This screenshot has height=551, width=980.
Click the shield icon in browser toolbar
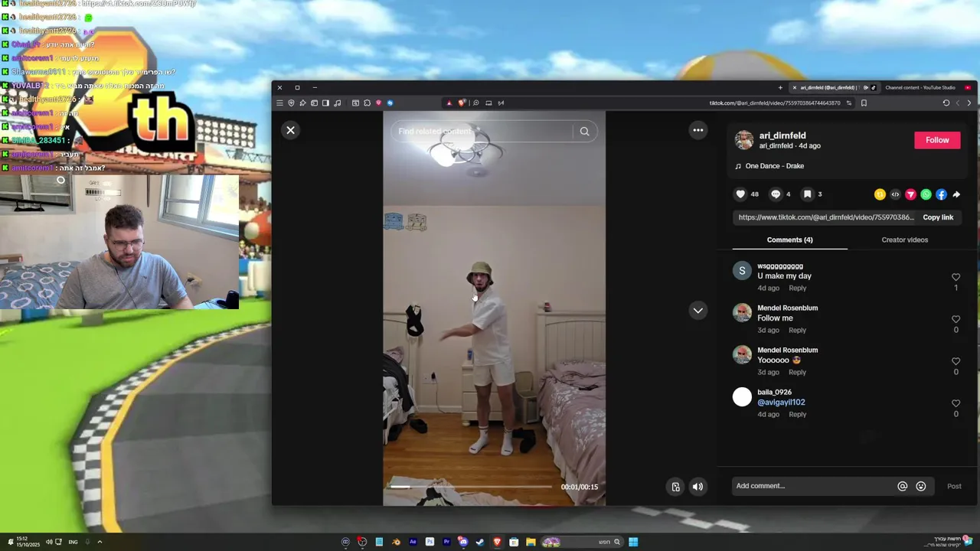tap(291, 103)
